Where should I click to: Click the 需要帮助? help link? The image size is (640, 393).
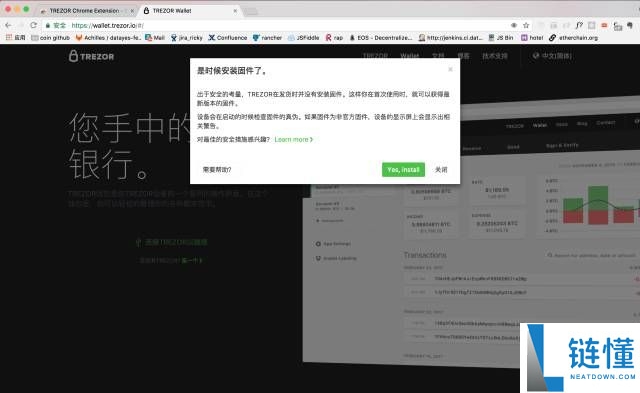[x=217, y=170]
